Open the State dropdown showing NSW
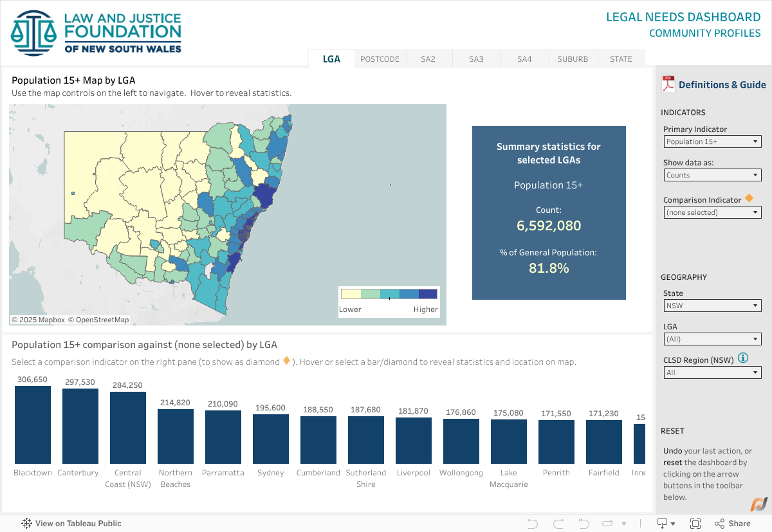The height and width of the screenshot is (532, 772). click(712, 305)
